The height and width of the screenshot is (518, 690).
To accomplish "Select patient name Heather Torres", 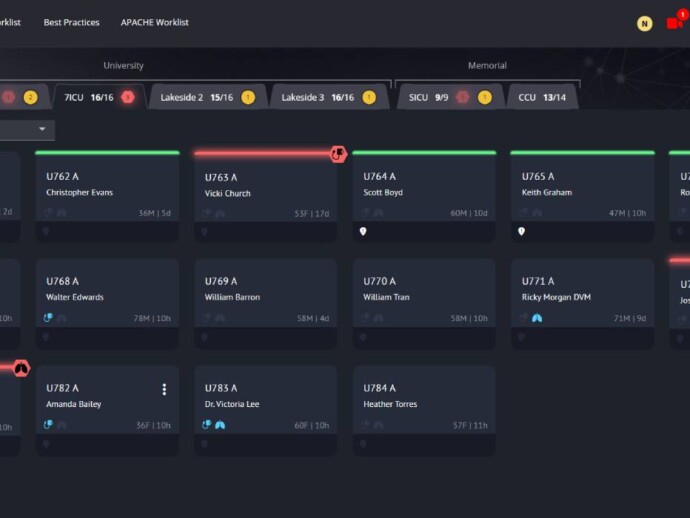I will tap(390, 404).
